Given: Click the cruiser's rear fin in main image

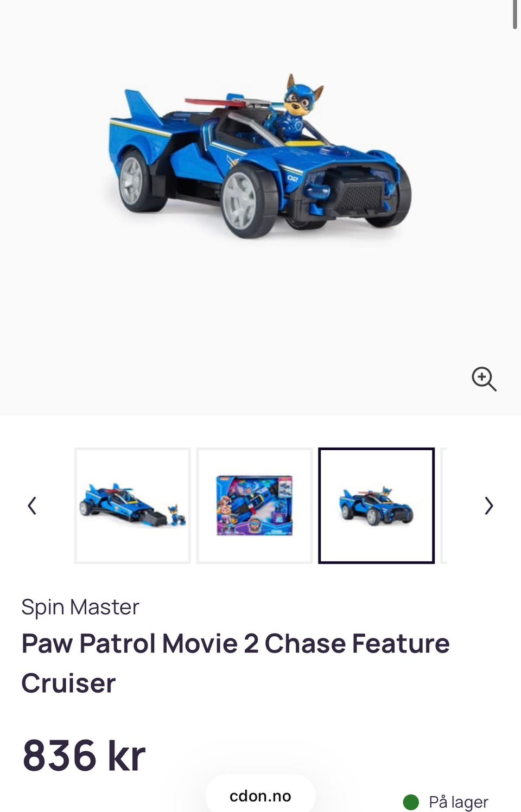Looking at the screenshot, I should 142,106.
